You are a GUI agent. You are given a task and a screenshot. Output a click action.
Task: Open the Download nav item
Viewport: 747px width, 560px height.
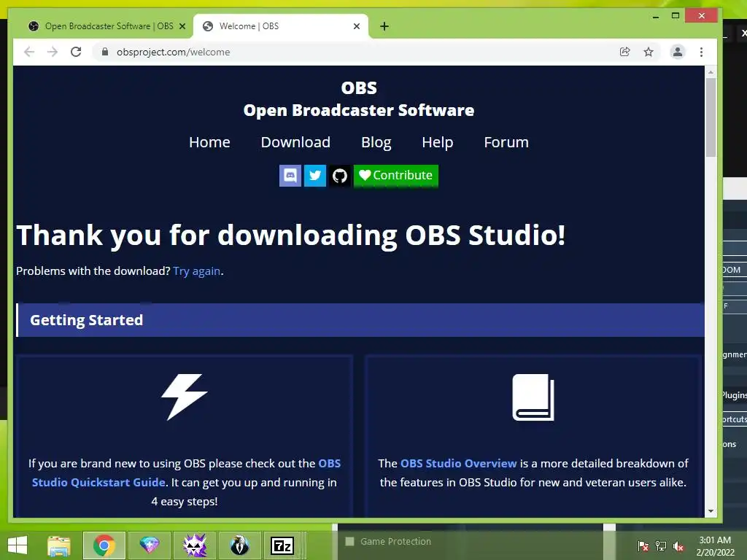point(295,142)
